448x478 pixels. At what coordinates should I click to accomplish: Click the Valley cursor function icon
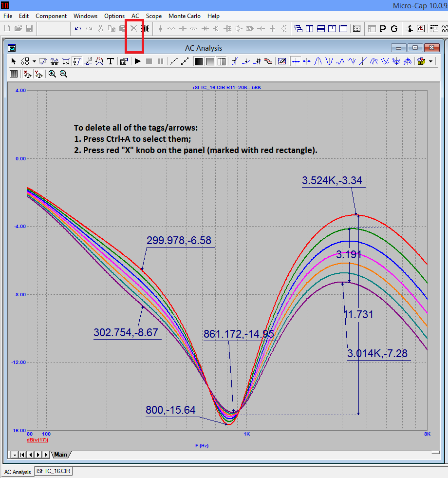pyautogui.click(x=330, y=61)
